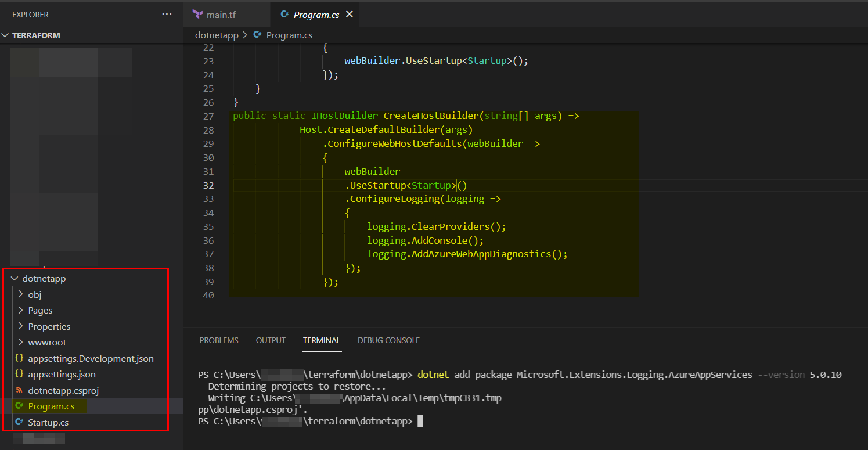Click ConfigureWebHostDefaults on line 29
Screen dimensions: 868x450
(x=395, y=144)
